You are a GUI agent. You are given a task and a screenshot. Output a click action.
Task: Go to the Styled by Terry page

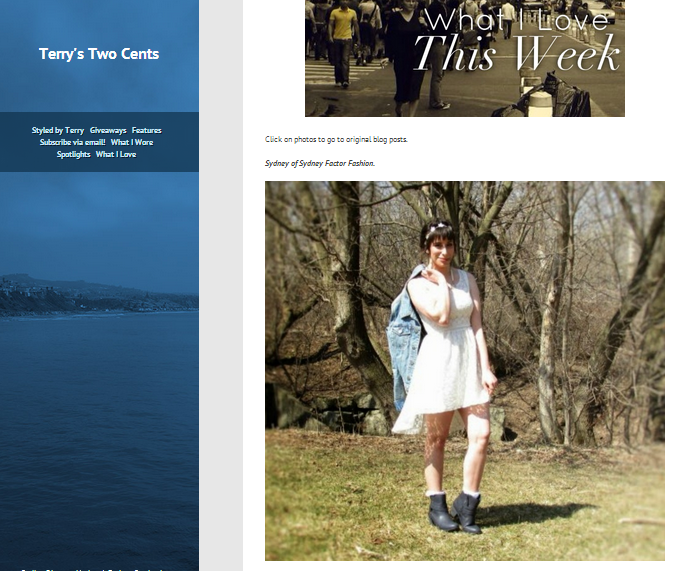coord(58,130)
